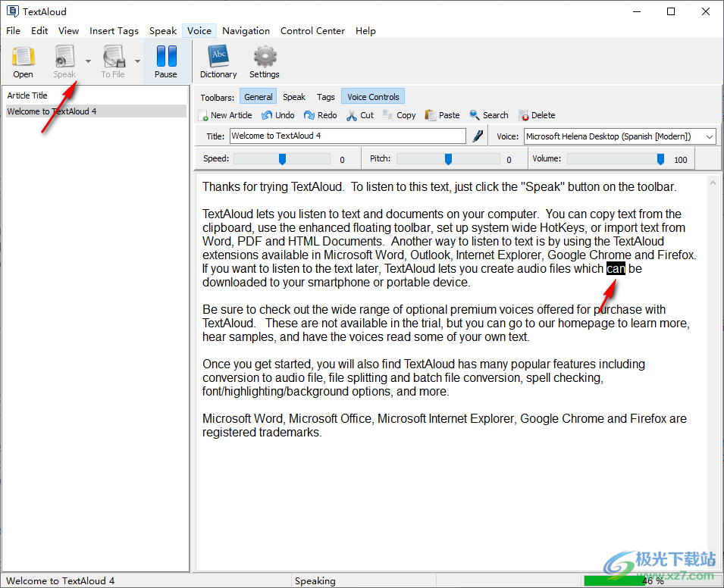Click the To File icon

pos(114,57)
